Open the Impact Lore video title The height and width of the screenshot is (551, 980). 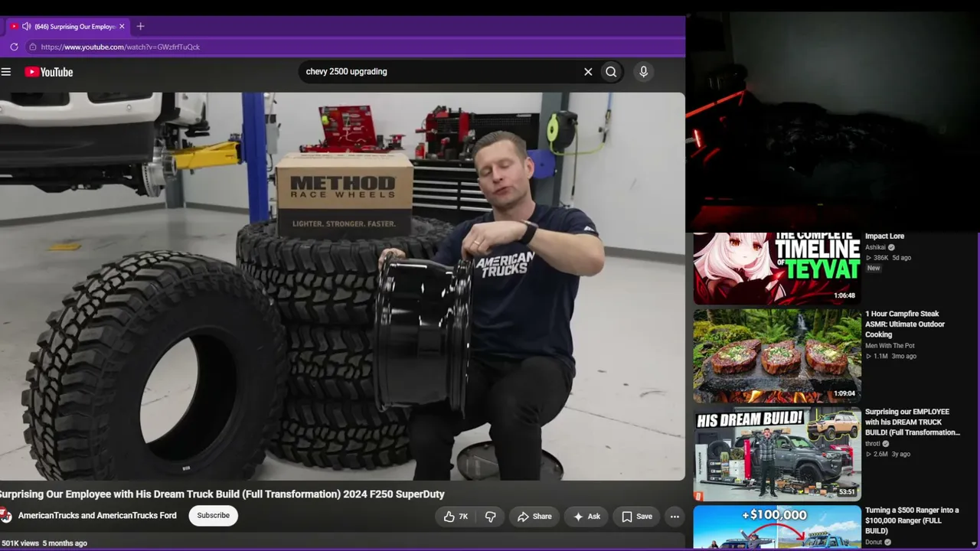coord(884,236)
